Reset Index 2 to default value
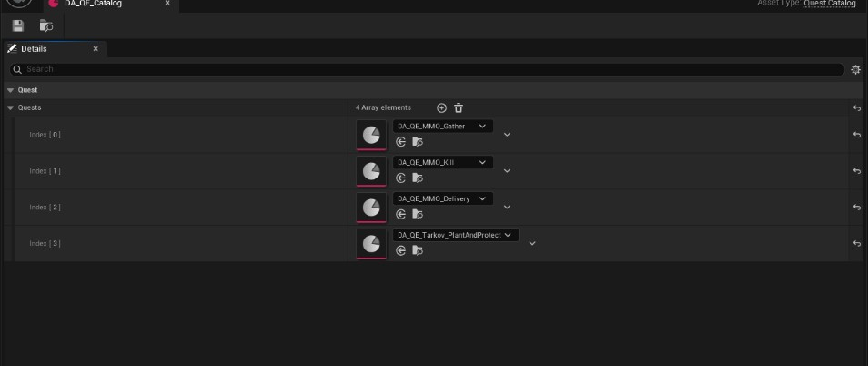This screenshot has height=366, width=868. point(856,207)
